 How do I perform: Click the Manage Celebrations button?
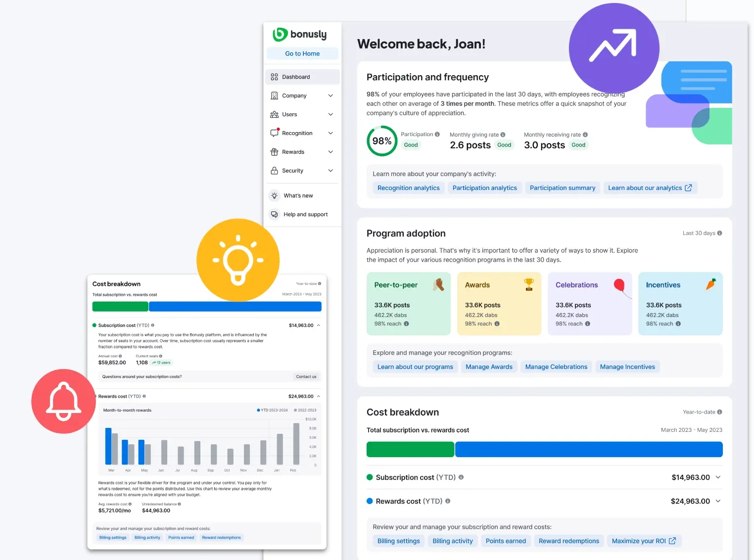tap(556, 367)
